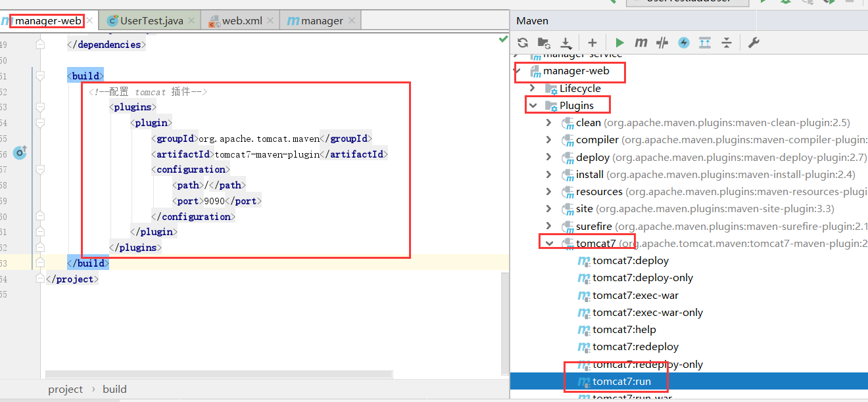
Task: Click the 'project' breadcrumb
Action: [66, 389]
